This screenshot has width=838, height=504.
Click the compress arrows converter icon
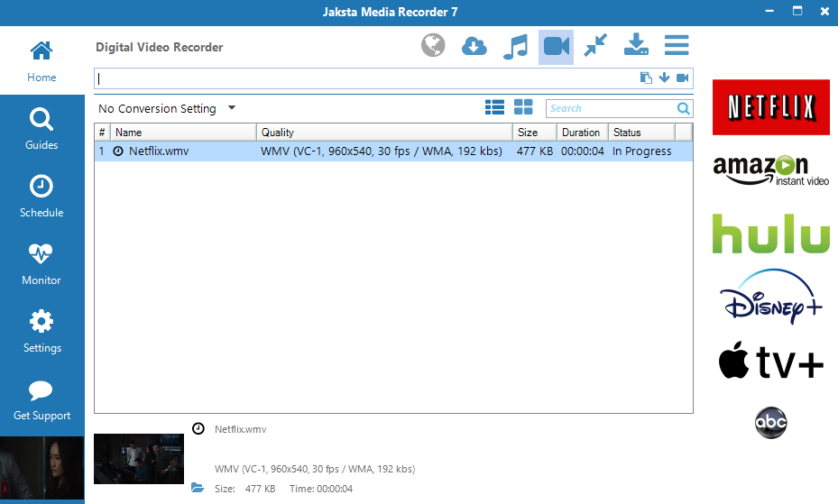595,45
